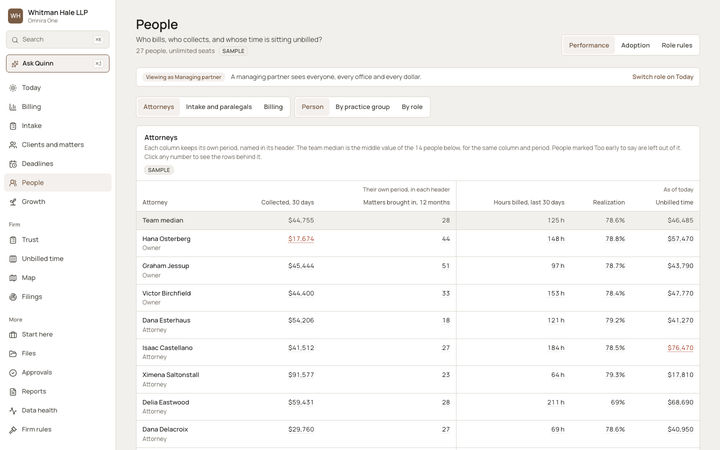The height and width of the screenshot is (450, 720).
Task: Click the Ask Quinn sparkle icon
Action: click(15, 63)
